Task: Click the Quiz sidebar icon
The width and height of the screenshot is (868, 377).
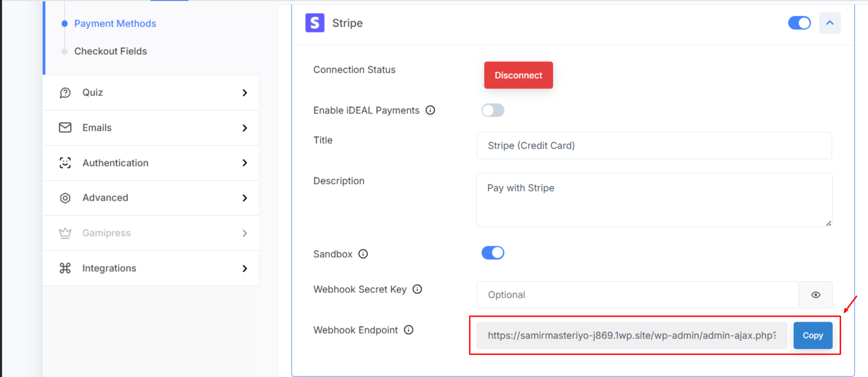Action: coord(65,93)
